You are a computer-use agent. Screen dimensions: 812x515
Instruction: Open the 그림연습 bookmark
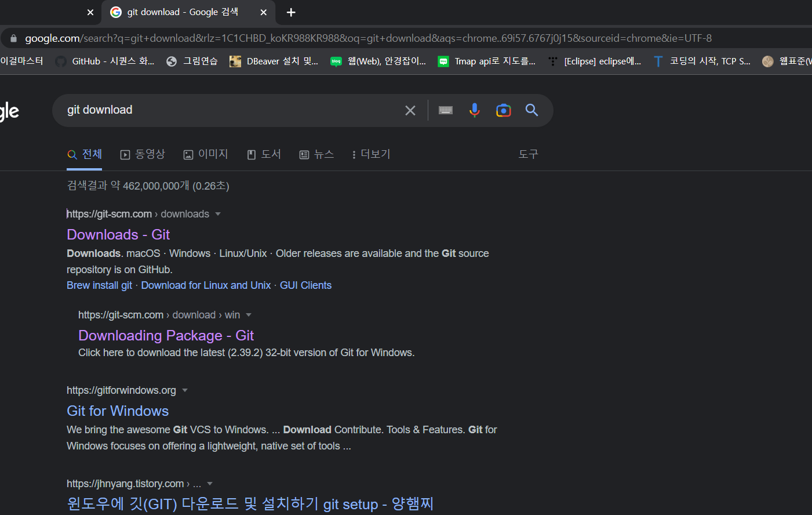192,61
